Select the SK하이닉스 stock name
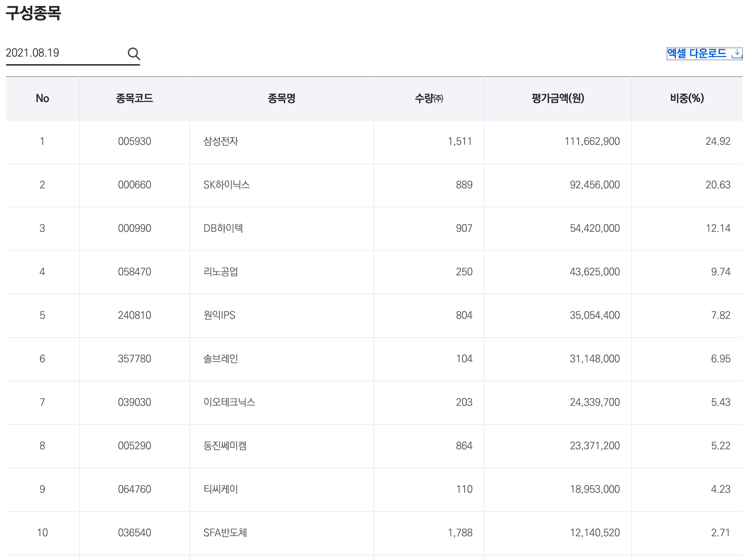This screenshot has height=560, width=743. pyautogui.click(x=225, y=185)
